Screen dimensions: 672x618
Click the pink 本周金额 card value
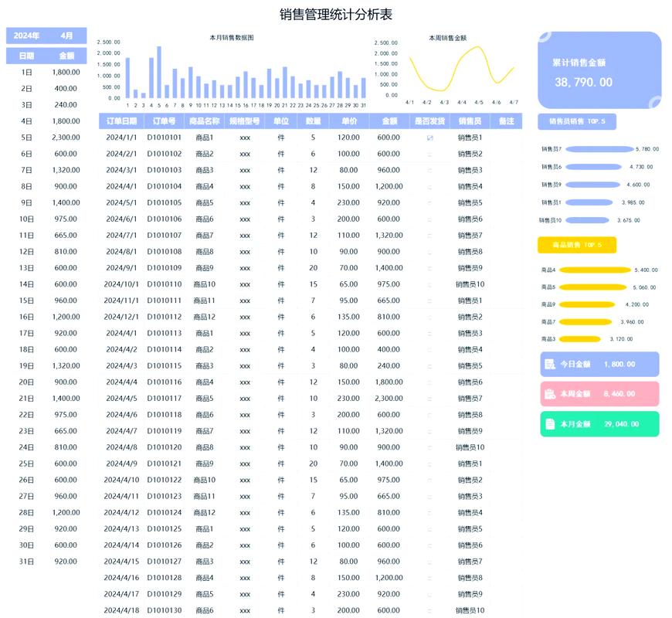(619, 394)
